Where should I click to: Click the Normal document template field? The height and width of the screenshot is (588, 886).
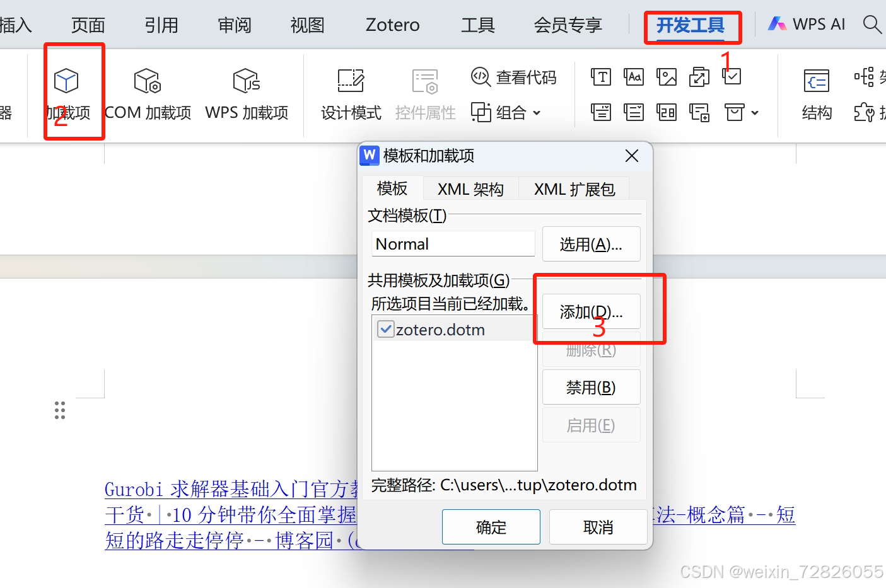click(453, 244)
